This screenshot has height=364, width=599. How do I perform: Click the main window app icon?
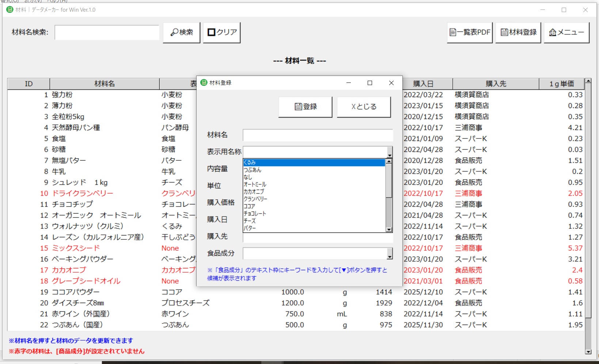[x=10, y=9]
